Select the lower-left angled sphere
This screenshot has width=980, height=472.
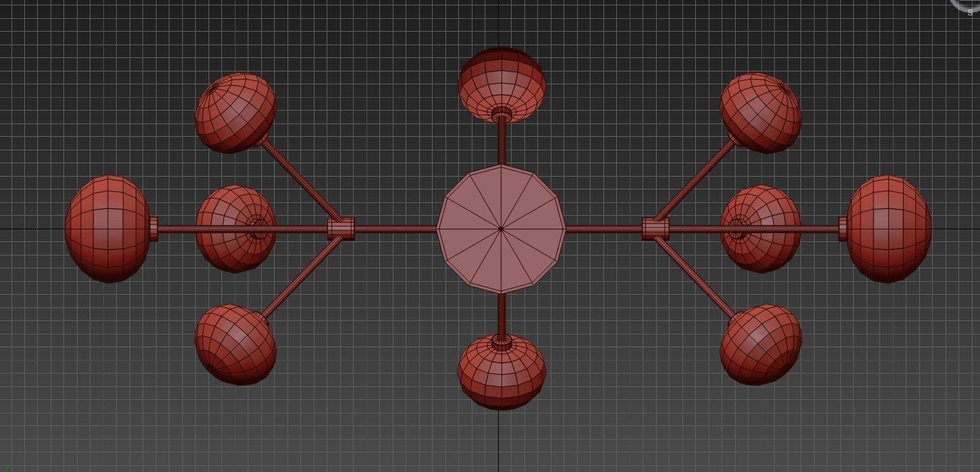236,345
